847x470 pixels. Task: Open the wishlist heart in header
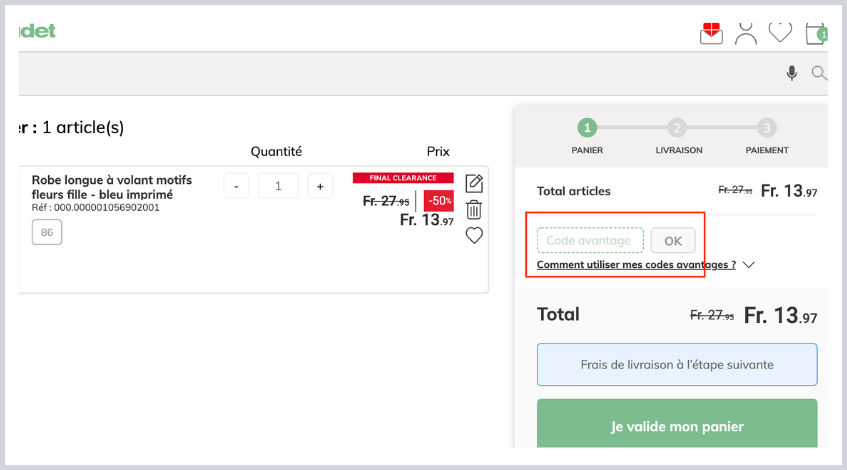click(780, 32)
